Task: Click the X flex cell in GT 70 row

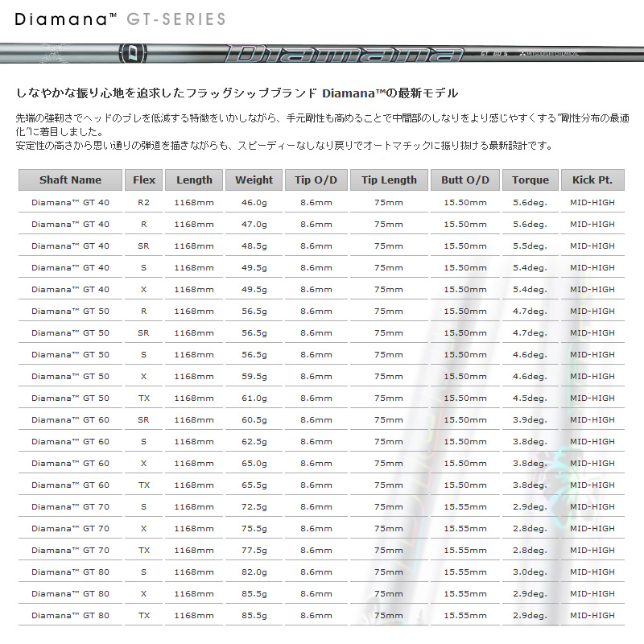Action: [x=144, y=529]
